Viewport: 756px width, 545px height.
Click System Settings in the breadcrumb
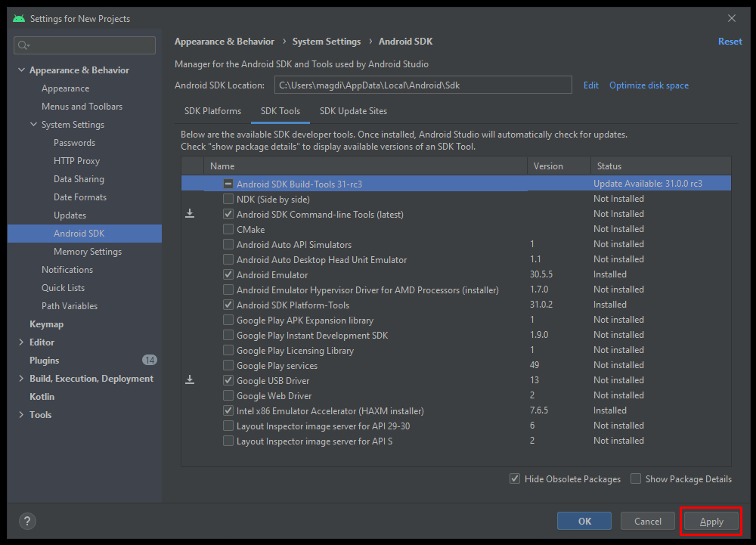[x=327, y=42]
